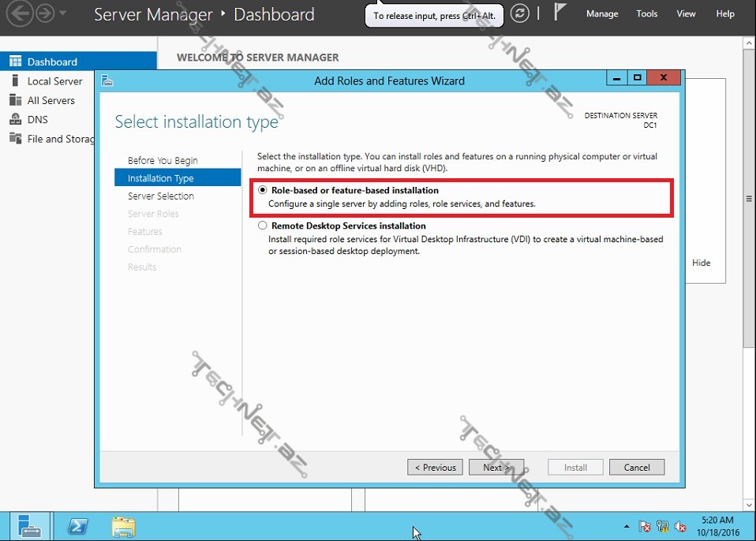Open File Explorer from taskbar
756x541 pixels.
click(x=123, y=526)
